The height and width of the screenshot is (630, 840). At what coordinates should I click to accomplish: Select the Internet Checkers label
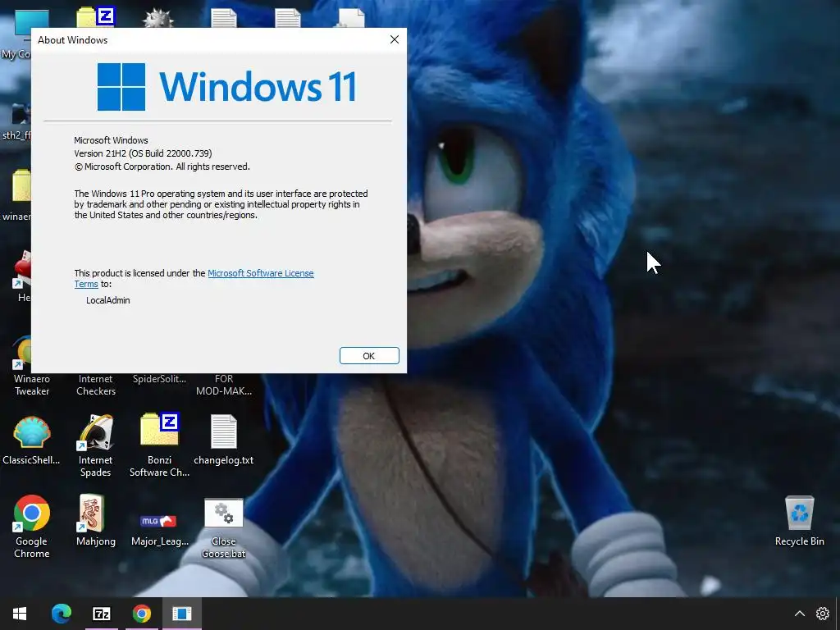click(95, 385)
